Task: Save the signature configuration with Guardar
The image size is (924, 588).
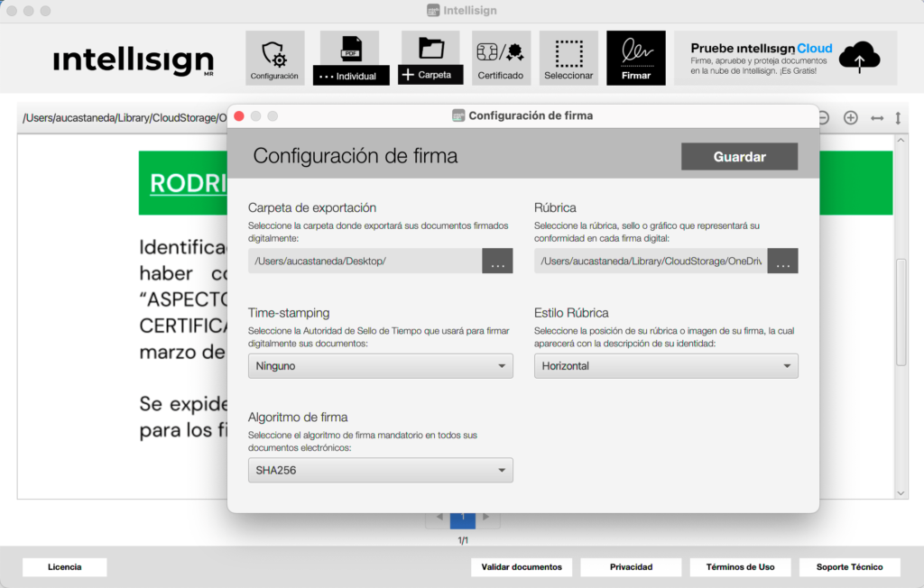Action: pos(740,157)
